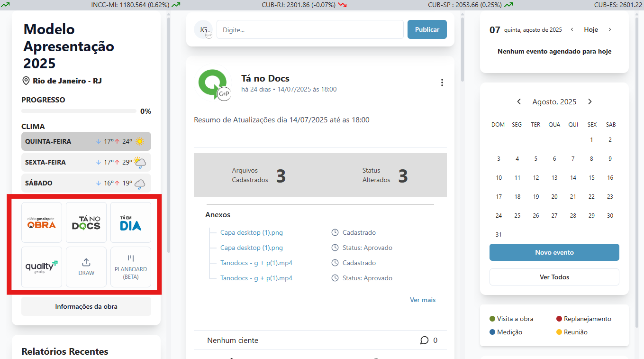The image size is (644, 359).
Task: Open the three-dot post options menu
Action: coord(442,83)
